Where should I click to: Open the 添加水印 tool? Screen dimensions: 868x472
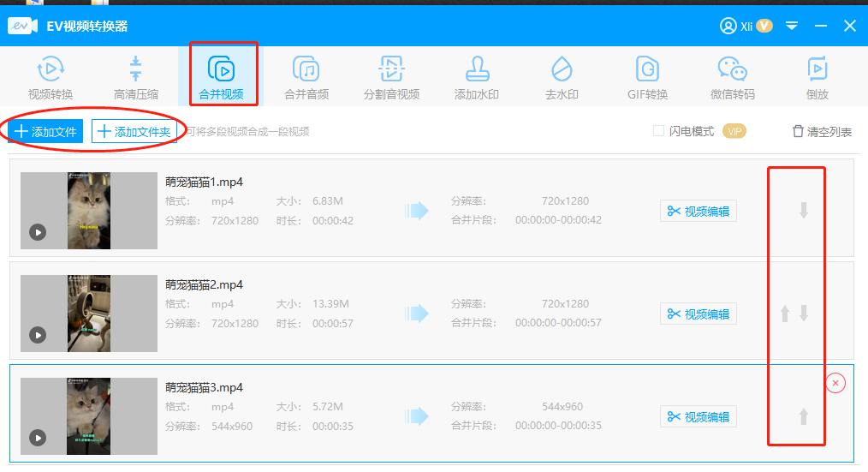pyautogui.click(x=477, y=78)
